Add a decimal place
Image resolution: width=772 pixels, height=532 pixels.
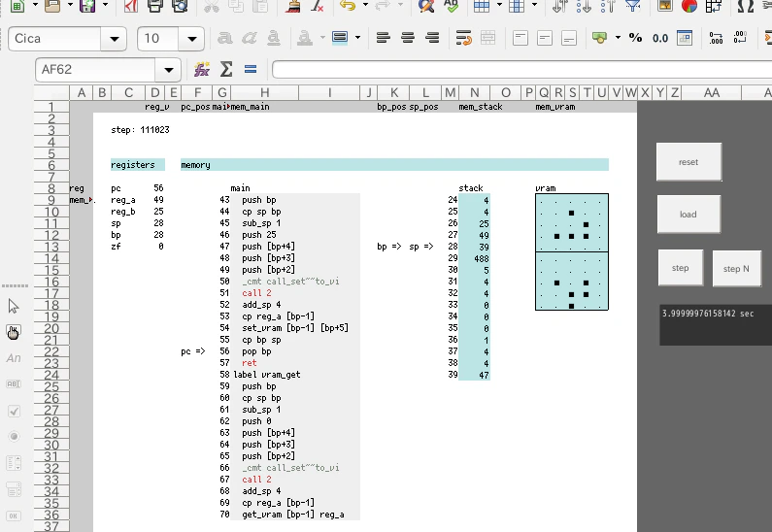716,38
